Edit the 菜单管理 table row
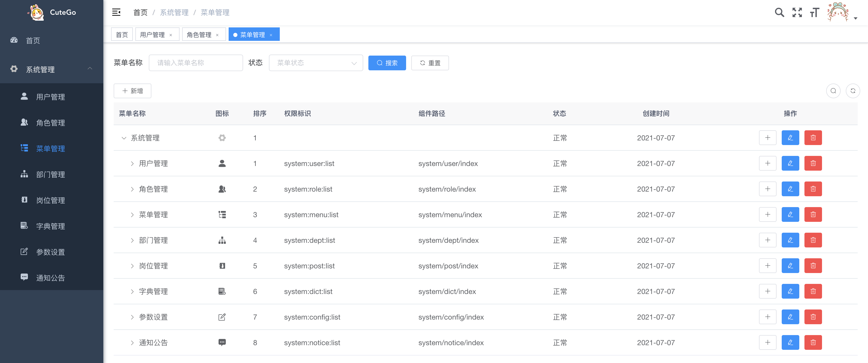 pyautogui.click(x=790, y=215)
